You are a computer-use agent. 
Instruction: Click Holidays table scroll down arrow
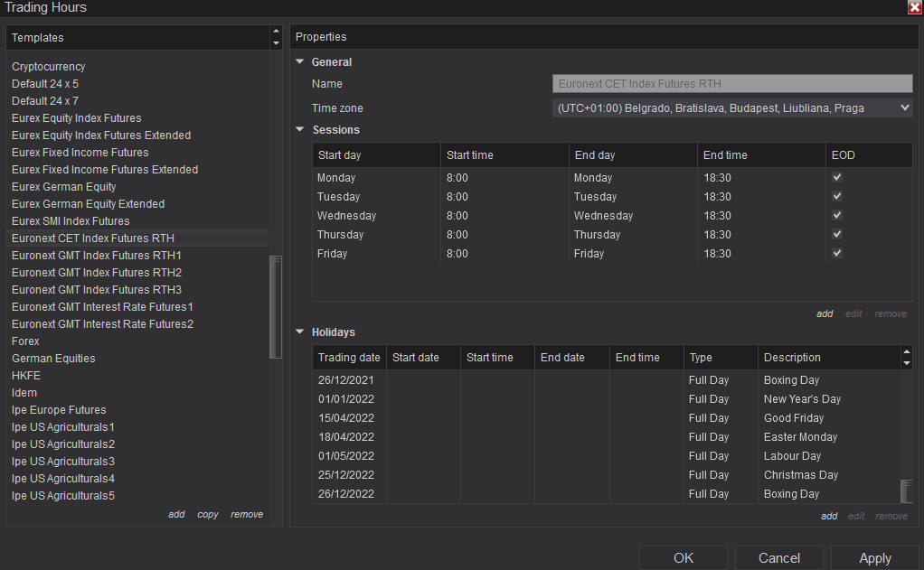click(x=907, y=363)
